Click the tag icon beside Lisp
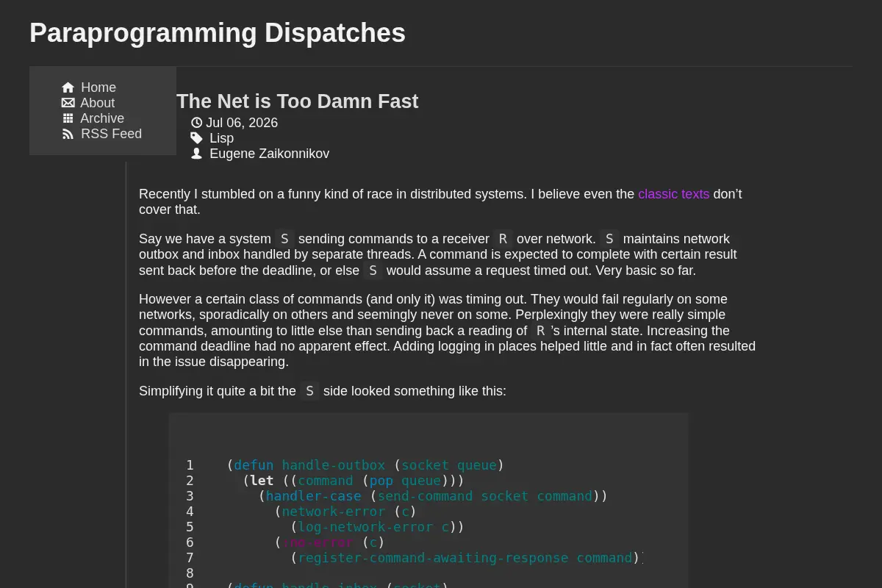 pyautogui.click(x=196, y=138)
